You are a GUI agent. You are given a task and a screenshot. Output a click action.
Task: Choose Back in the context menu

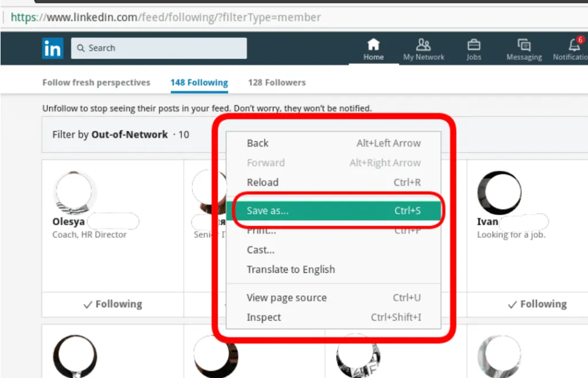click(x=334, y=143)
